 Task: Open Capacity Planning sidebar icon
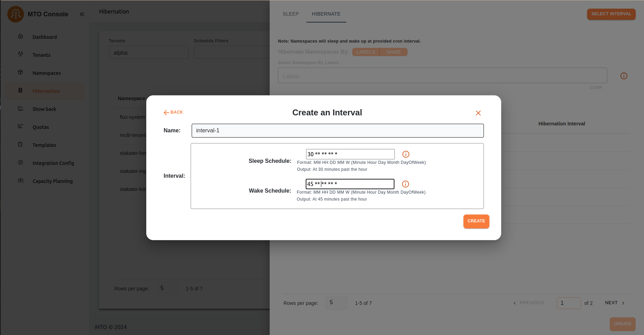[20, 181]
